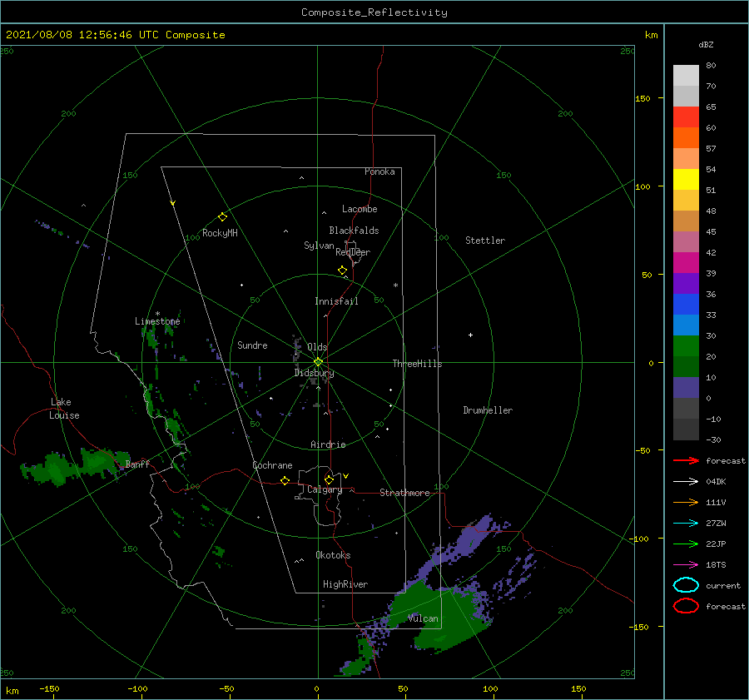Click the Composite_Reflectivity title
Screen dimensions: 749x700
coord(374,12)
